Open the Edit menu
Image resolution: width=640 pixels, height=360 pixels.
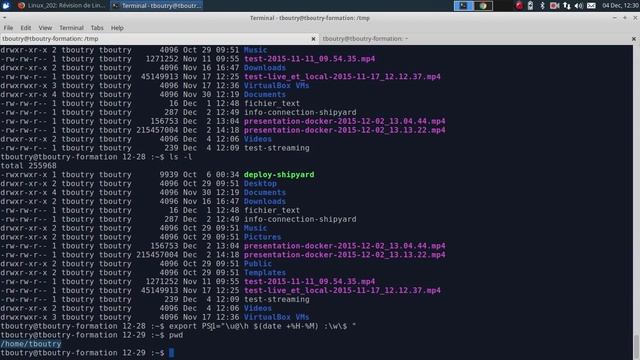tap(26, 28)
